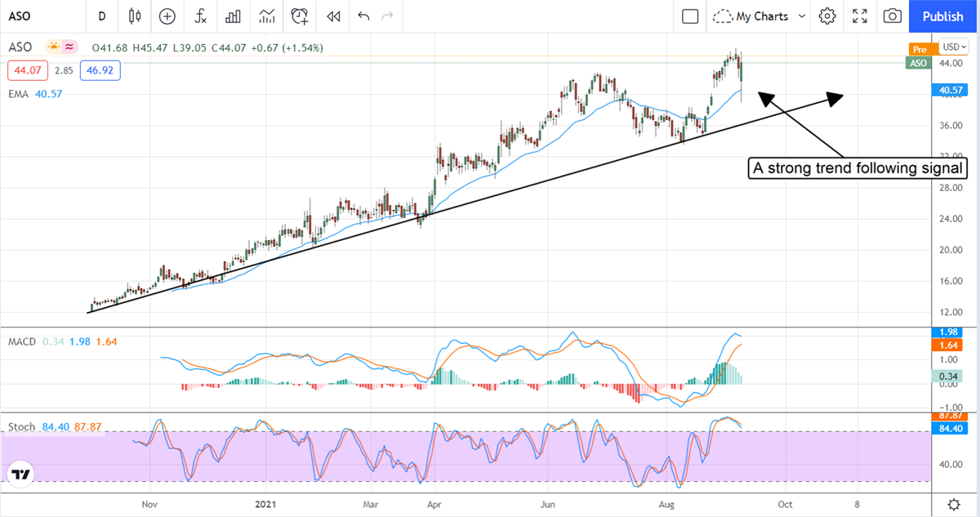The image size is (980, 517).
Task: Click the undo arrow in toolbar
Action: point(363,16)
